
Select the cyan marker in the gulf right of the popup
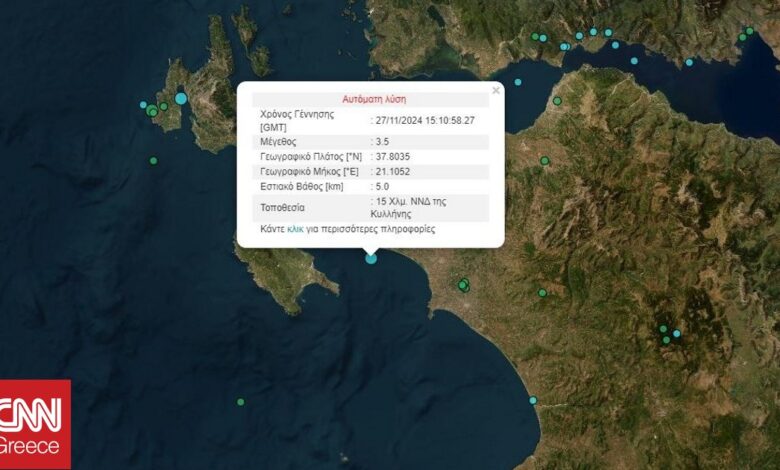518,82
